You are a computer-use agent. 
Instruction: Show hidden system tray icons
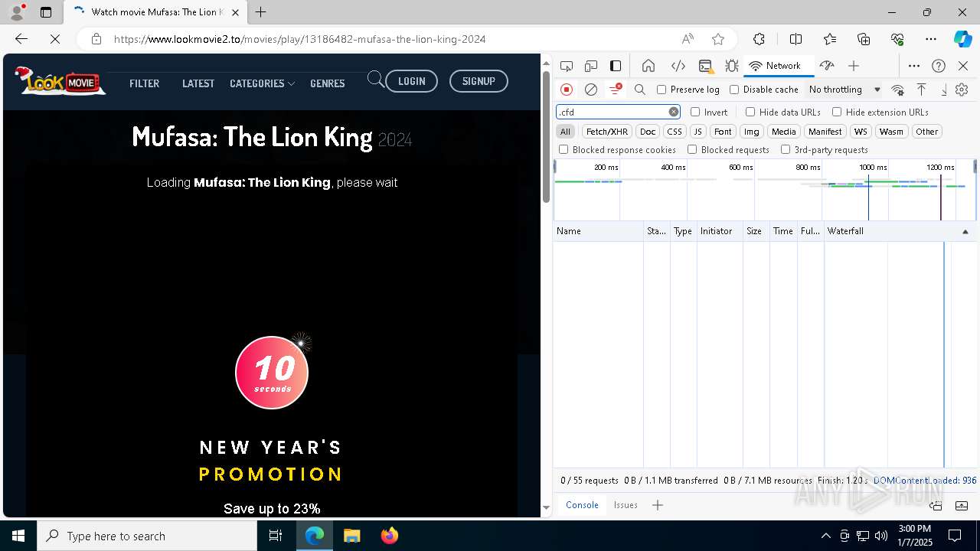825,536
